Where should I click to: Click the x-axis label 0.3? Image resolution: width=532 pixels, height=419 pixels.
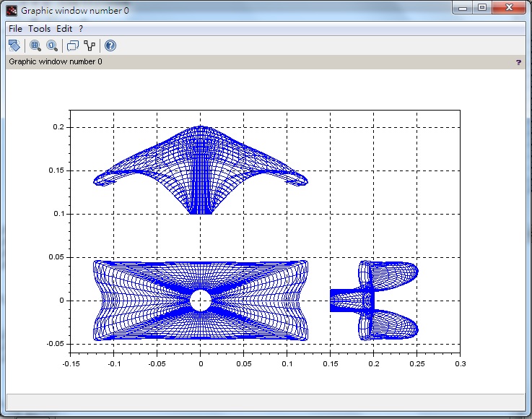[461, 364]
